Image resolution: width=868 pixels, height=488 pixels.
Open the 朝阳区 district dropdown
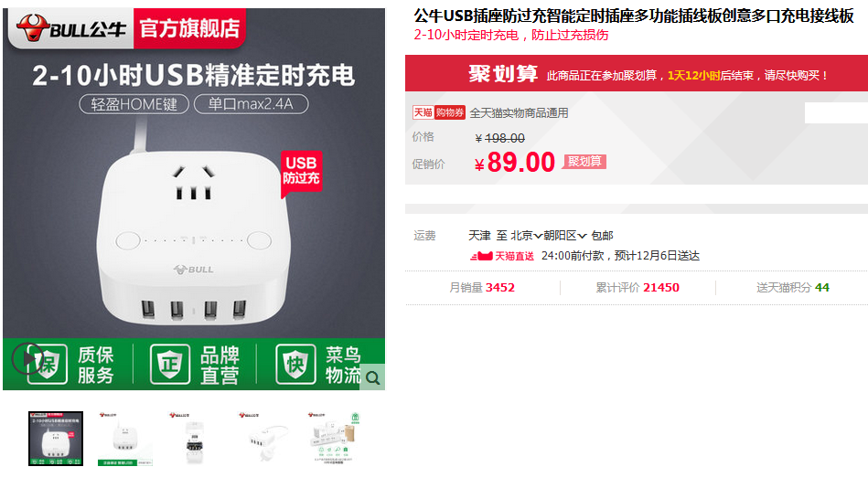pos(564,236)
